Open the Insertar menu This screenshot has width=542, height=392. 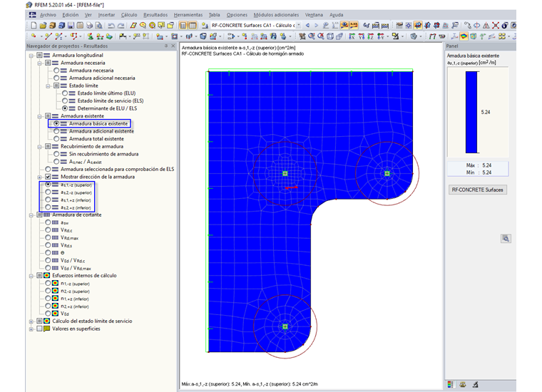(106, 15)
